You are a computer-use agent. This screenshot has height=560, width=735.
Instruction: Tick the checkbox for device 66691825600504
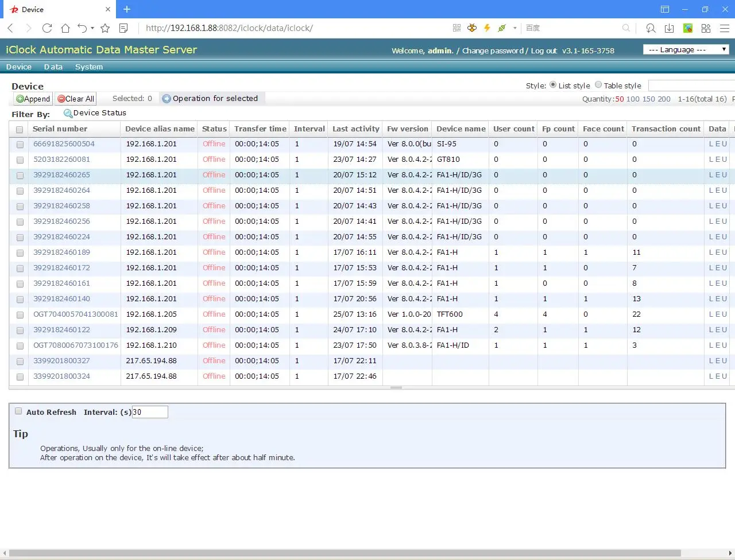(20, 145)
